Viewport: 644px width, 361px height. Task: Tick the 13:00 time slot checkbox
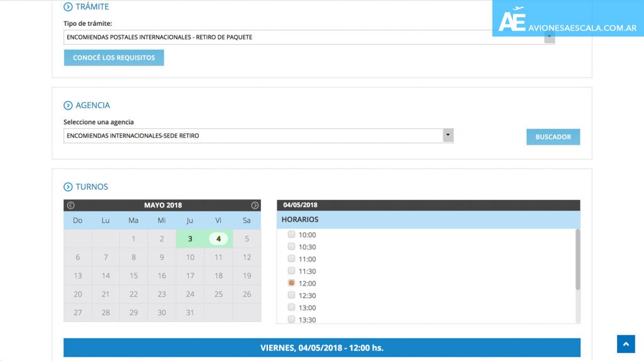pos(291,308)
